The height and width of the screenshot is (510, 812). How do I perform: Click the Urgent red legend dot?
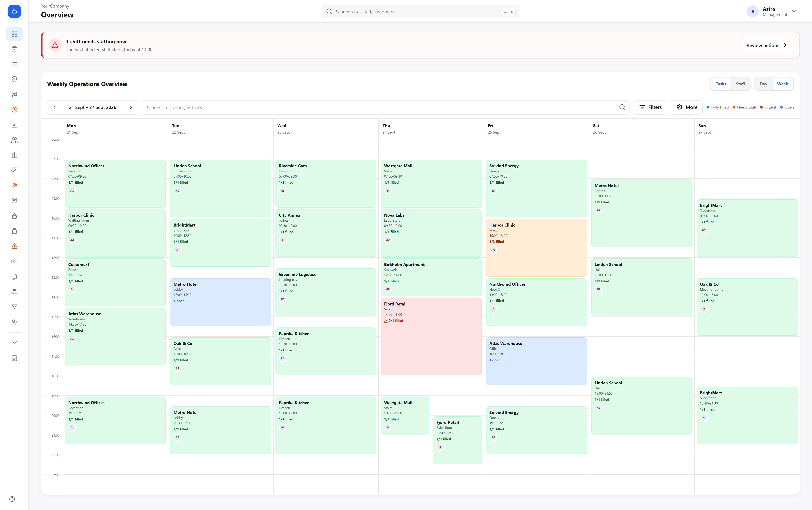pos(761,107)
